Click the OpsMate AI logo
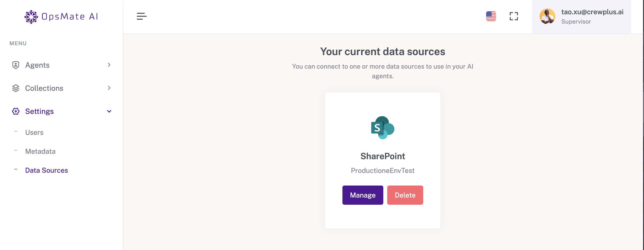Viewport: 644px width, 250px height. tap(61, 17)
